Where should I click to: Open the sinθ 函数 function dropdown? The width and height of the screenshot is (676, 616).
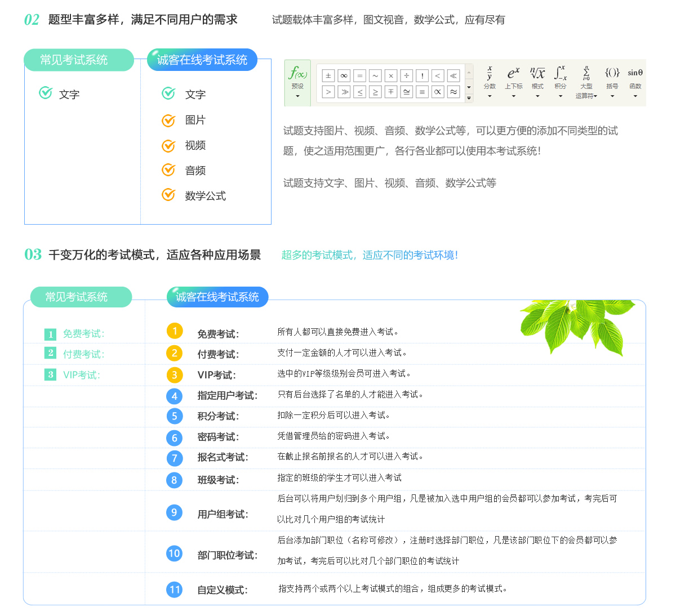click(635, 82)
